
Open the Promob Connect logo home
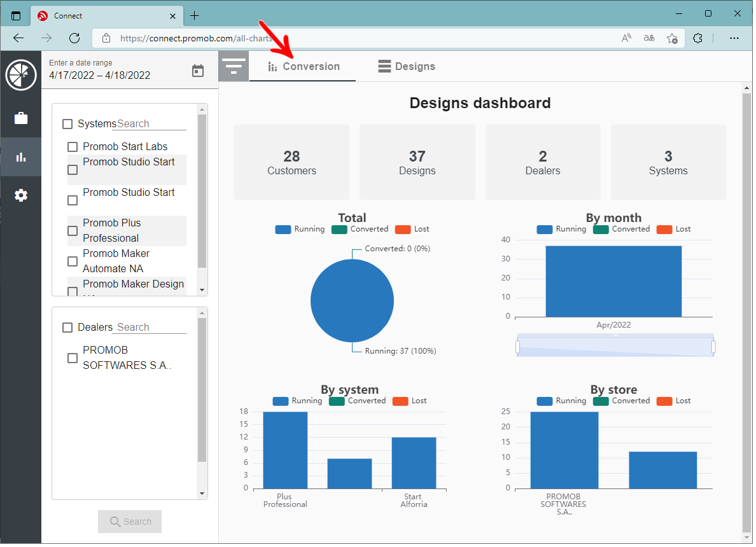point(21,75)
